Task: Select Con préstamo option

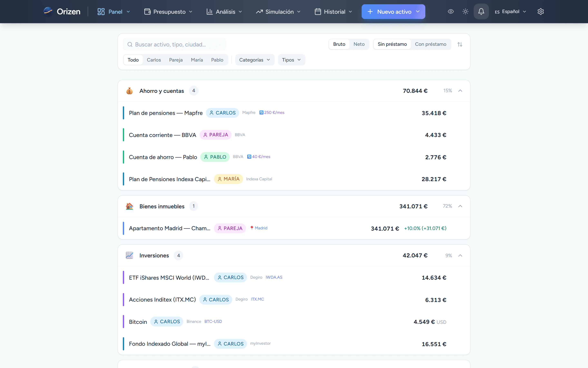Action: pos(430,44)
